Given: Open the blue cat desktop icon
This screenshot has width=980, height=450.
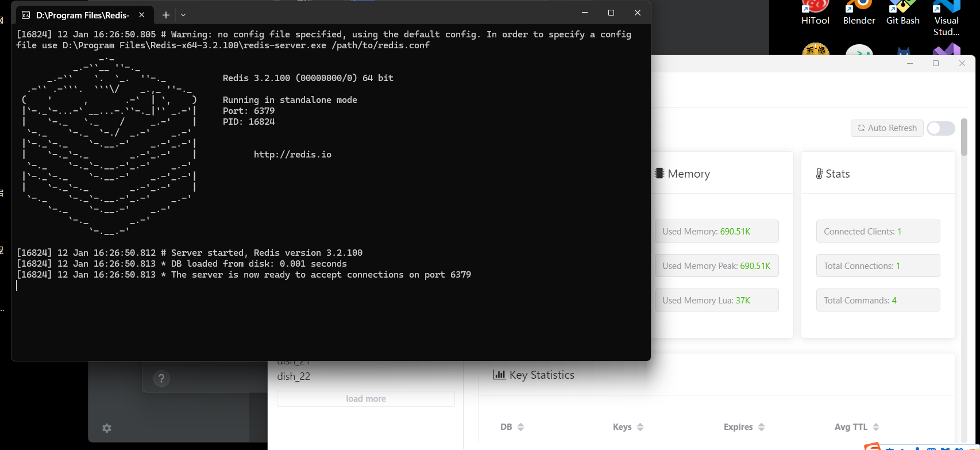Looking at the screenshot, I should point(904,51).
